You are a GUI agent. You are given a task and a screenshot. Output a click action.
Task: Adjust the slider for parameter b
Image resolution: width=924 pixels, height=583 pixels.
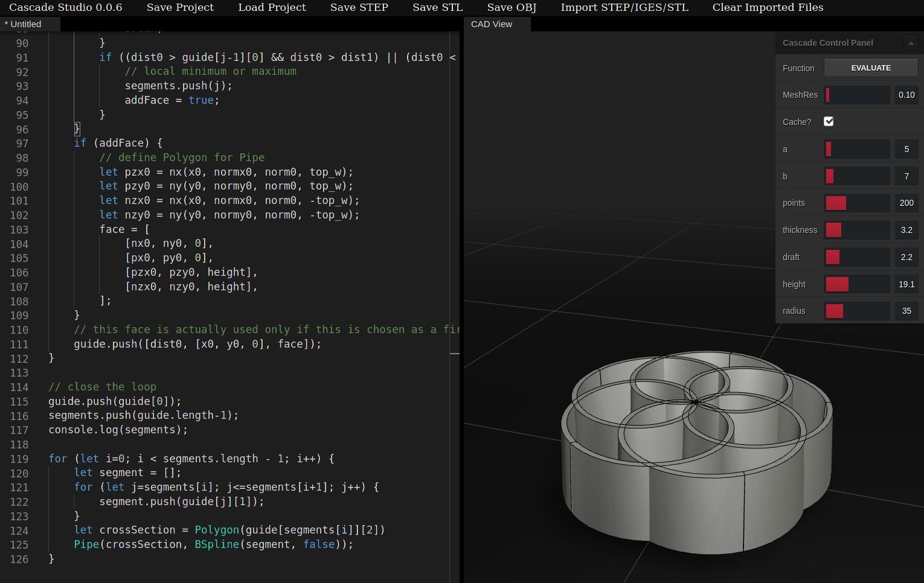[857, 176]
